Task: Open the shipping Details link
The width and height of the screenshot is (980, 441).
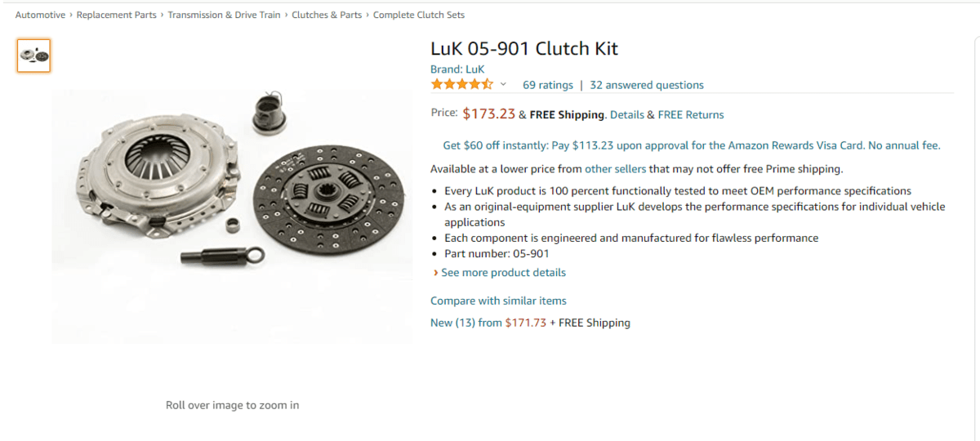Action: pos(627,115)
